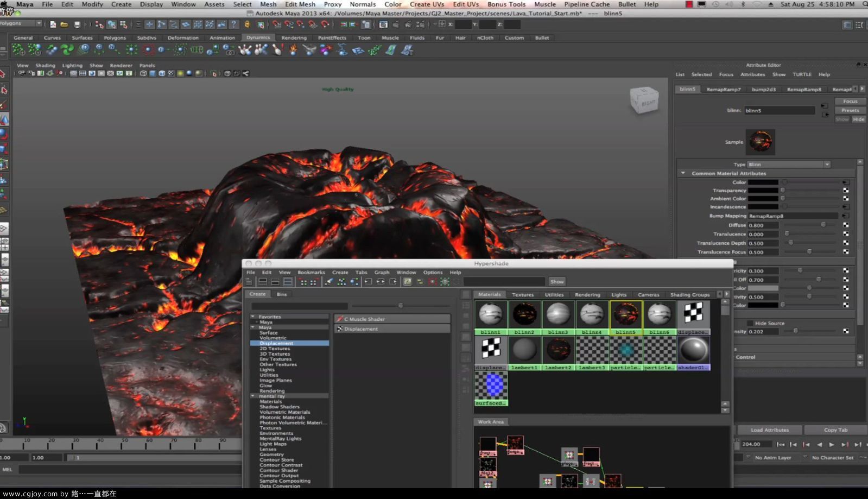
Task: Click the new scene icon in status line
Action: (x=53, y=24)
